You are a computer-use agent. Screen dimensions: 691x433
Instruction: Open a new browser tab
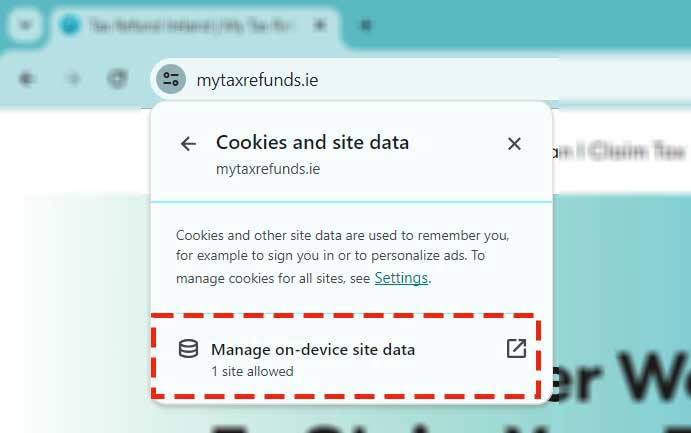tap(366, 25)
